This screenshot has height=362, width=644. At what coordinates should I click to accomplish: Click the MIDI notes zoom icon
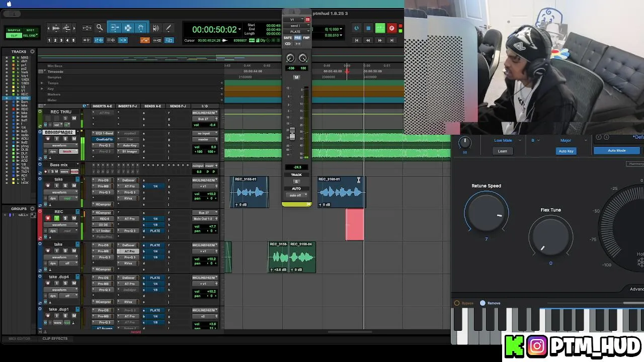pyautogui.click(x=66, y=28)
